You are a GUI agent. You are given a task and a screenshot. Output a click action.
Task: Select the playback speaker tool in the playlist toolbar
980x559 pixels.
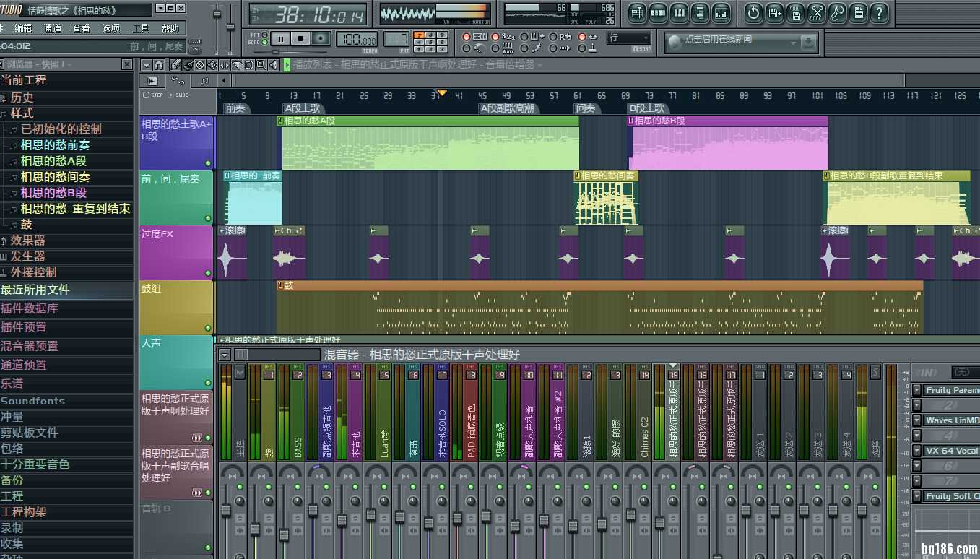(x=274, y=65)
